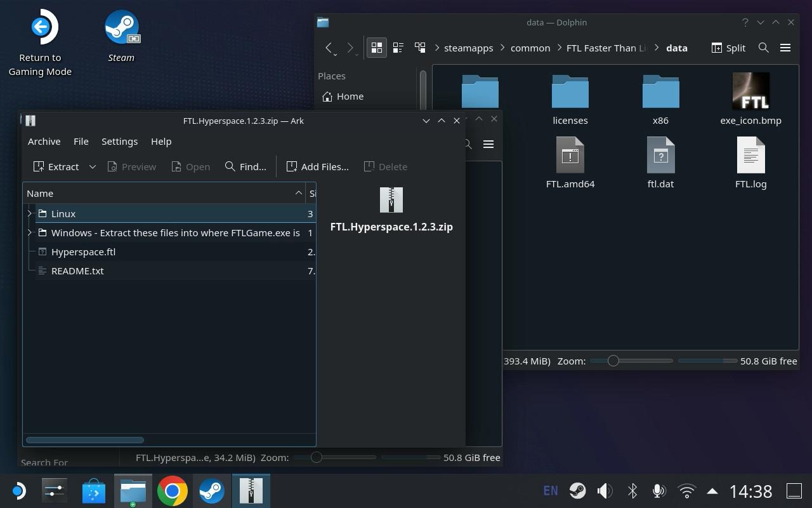The width and height of the screenshot is (812, 508).
Task: Click common in the Dolphin breadcrumb
Action: 530,48
